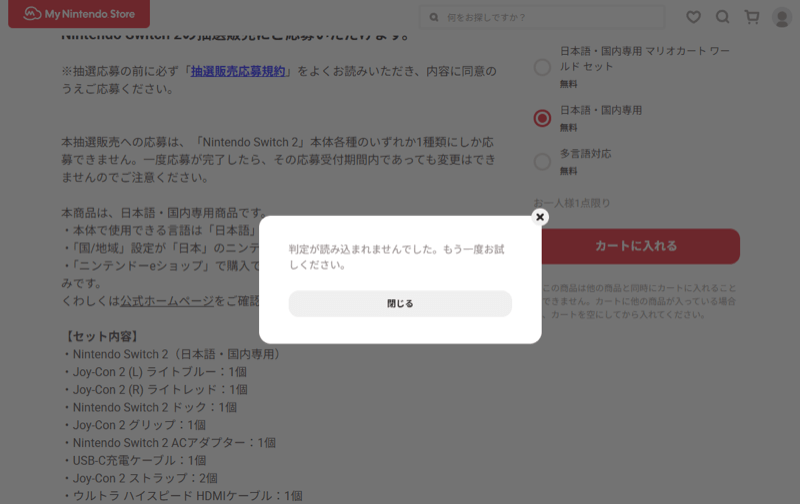Click the Joy-Con 2 (R) ライトレッド line
800x504 pixels.
(x=156, y=390)
